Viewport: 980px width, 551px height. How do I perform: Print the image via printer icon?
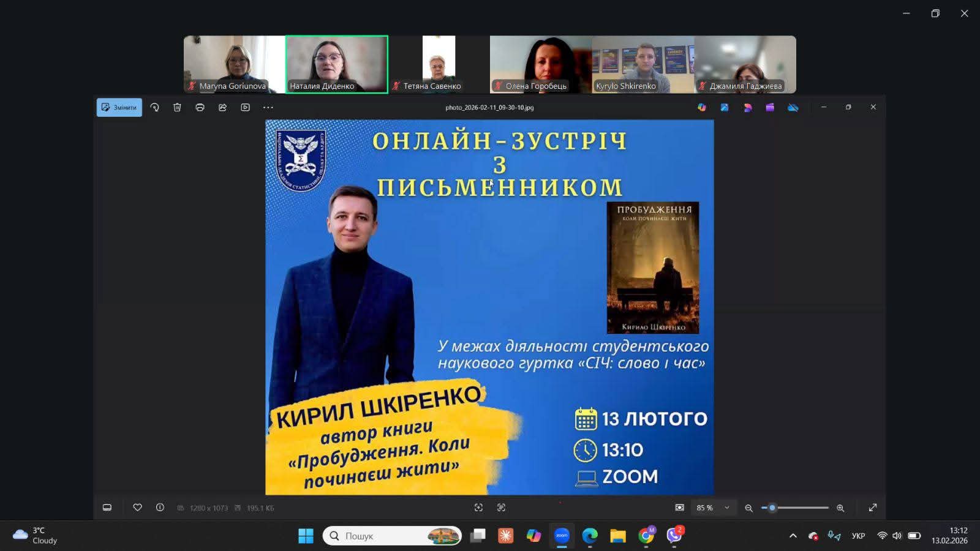click(x=200, y=107)
